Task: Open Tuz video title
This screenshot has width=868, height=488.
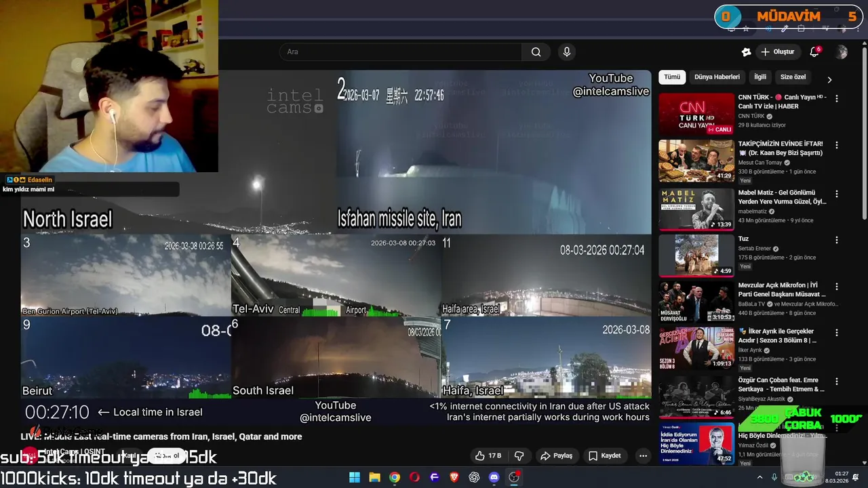Action: [743, 239]
